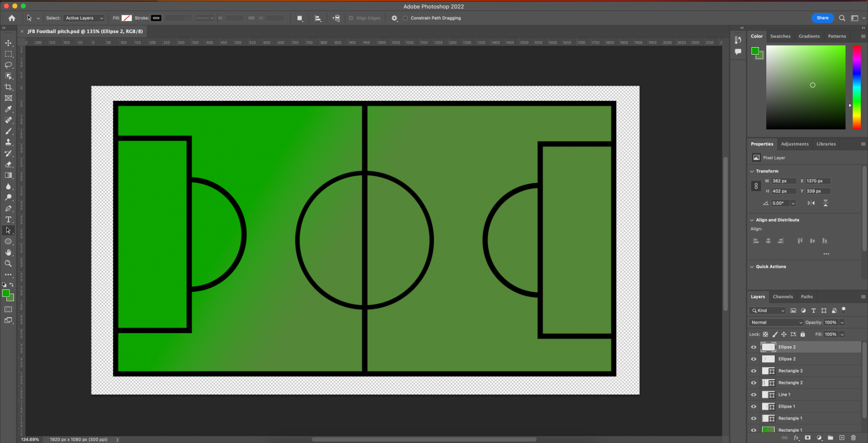Select the Gradient tool
The image size is (868, 443).
coord(8,175)
